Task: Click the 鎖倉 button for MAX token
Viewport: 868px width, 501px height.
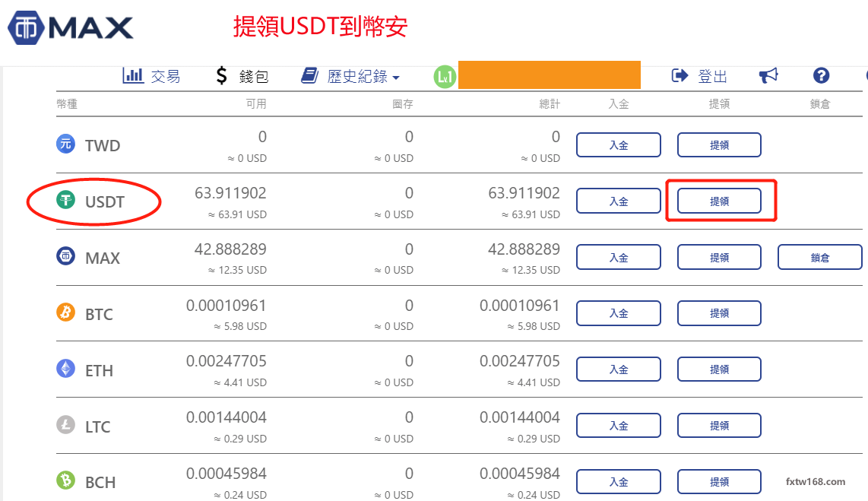Action: tap(819, 257)
